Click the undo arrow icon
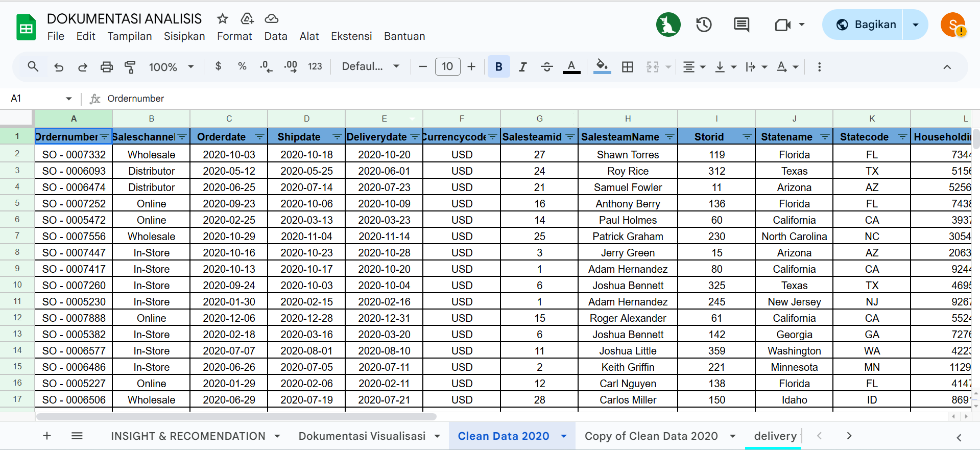This screenshot has width=980, height=450. coord(59,67)
